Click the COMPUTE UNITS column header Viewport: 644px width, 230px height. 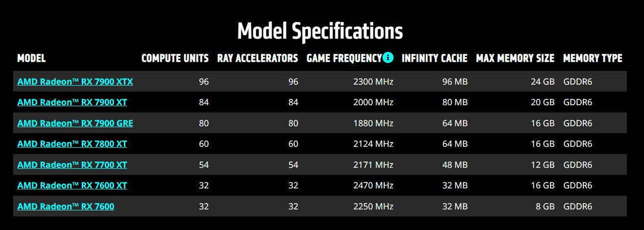coord(175,58)
